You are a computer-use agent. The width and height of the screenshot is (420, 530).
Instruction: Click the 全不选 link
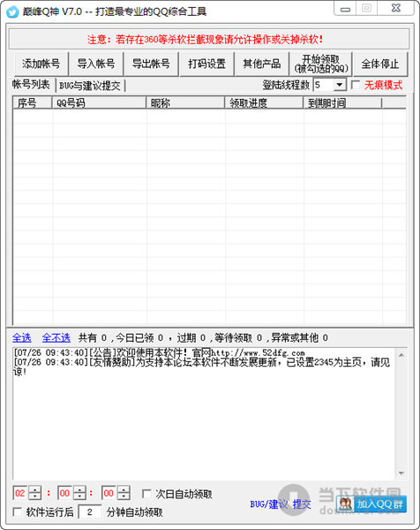click(x=56, y=337)
